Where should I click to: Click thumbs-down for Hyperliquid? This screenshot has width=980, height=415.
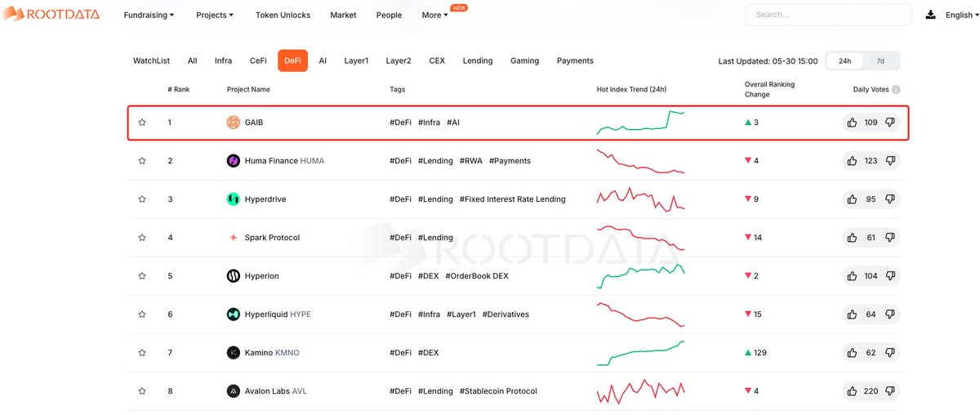pyautogui.click(x=890, y=315)
